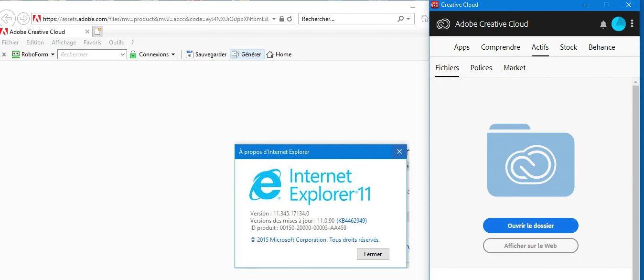This screenshot has height=280, width=644.
Task: Go back in Internet Explorer
Action: (x=6, y=19)
